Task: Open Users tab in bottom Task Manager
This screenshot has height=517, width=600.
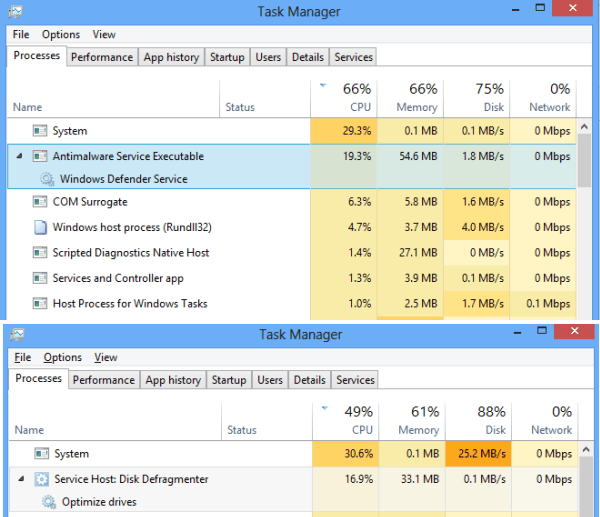Action: click(270, 380)
